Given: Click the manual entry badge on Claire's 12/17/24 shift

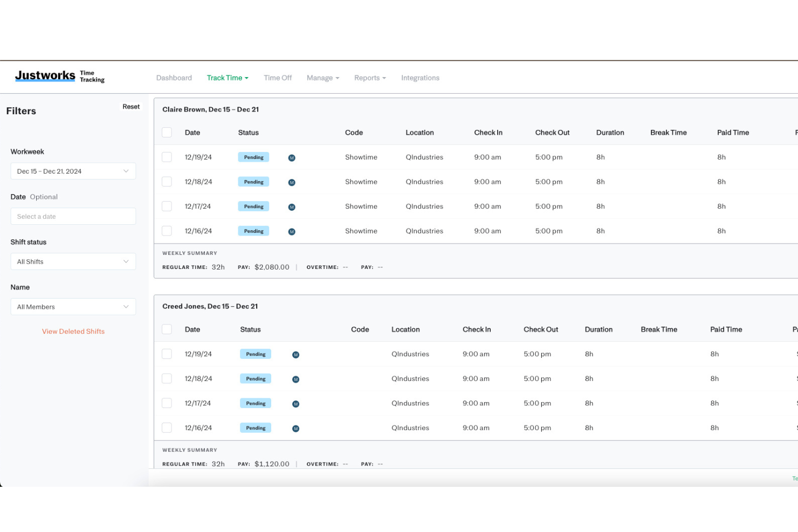Looking at the screenshot, I should [292, 206].
